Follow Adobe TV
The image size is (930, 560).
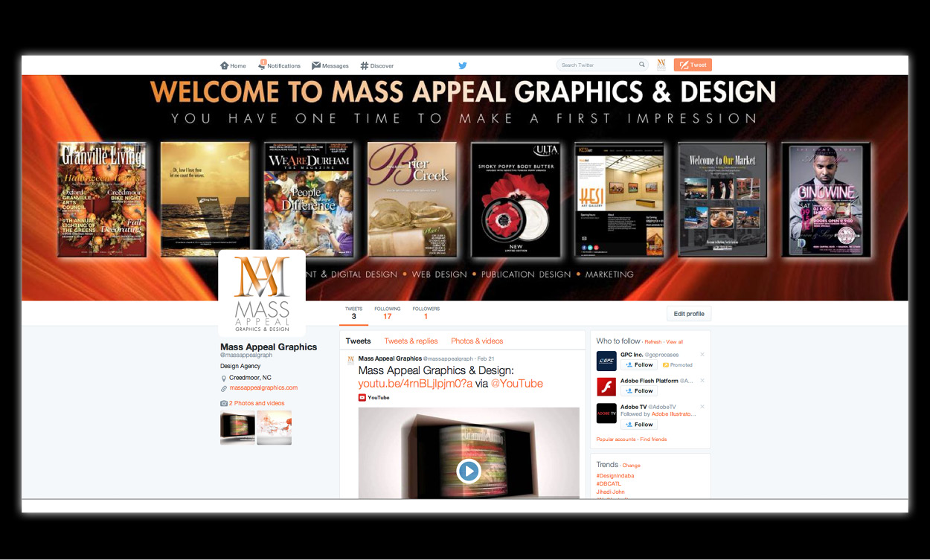pos(639,425)
